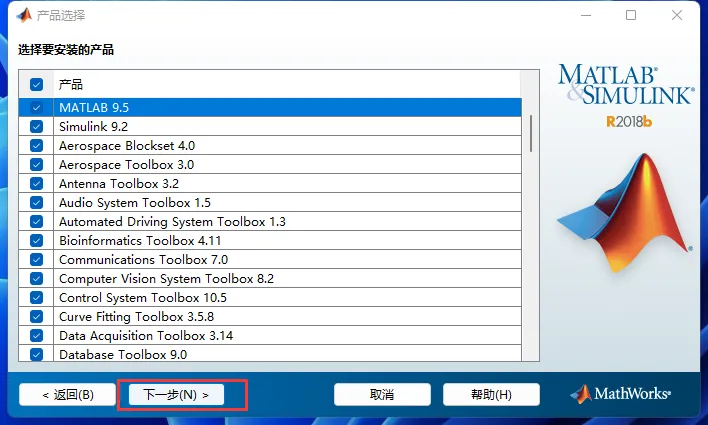The image size is (708, 425).
Task: Minimize the 产品选择 window
Action: pos(586,15)
